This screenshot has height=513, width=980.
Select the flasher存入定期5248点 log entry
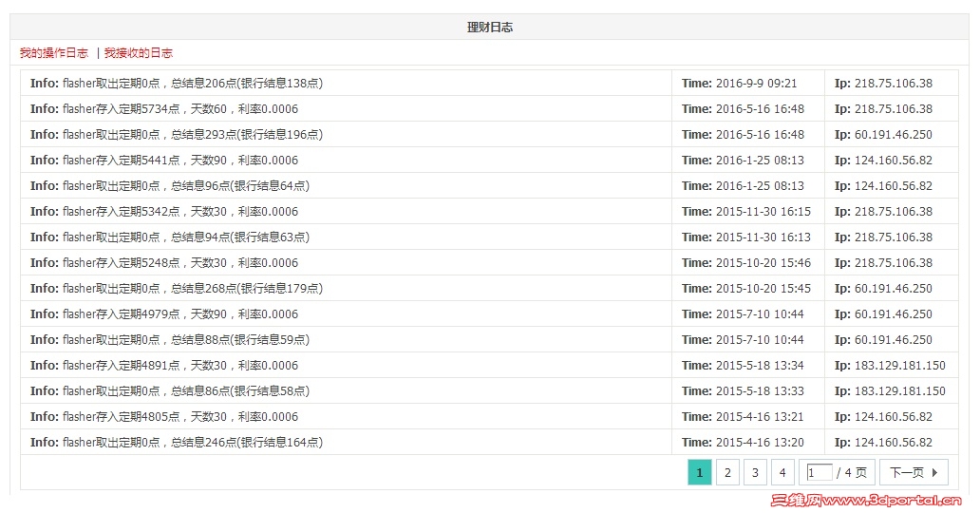pyautogui.click(x=180, y=263)
